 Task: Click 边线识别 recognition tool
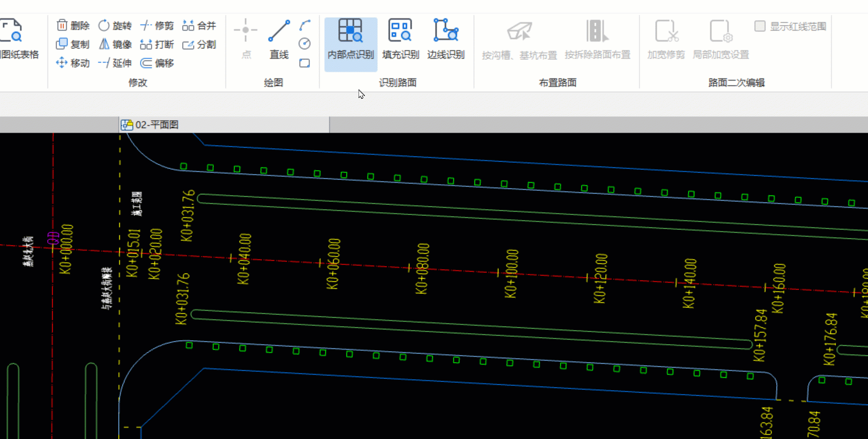[446, 40]
